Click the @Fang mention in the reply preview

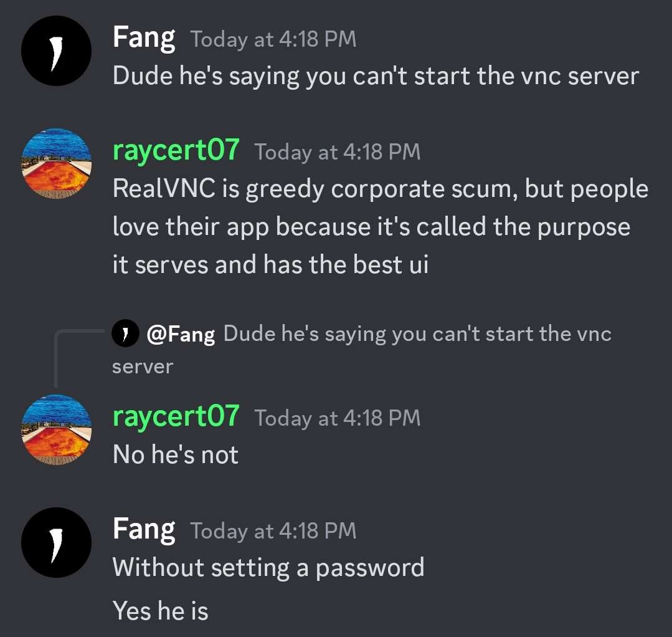(x=181, y=334)
